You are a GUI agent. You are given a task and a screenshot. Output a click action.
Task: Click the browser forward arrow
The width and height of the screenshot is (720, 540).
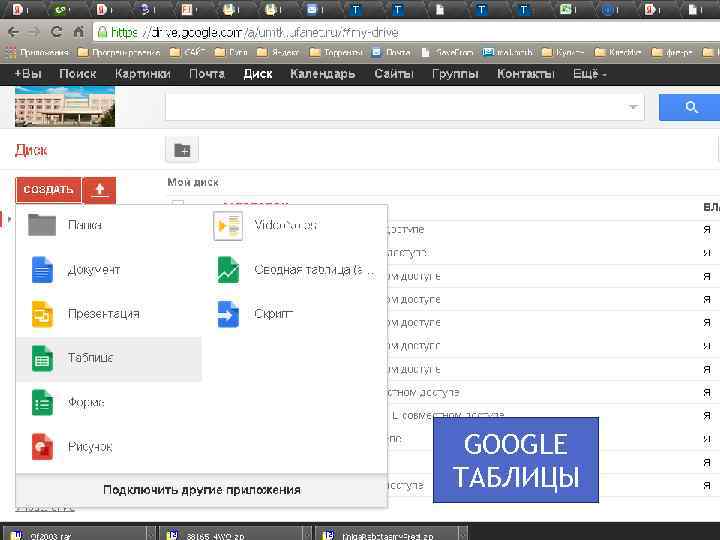click(x=34, y=32)
